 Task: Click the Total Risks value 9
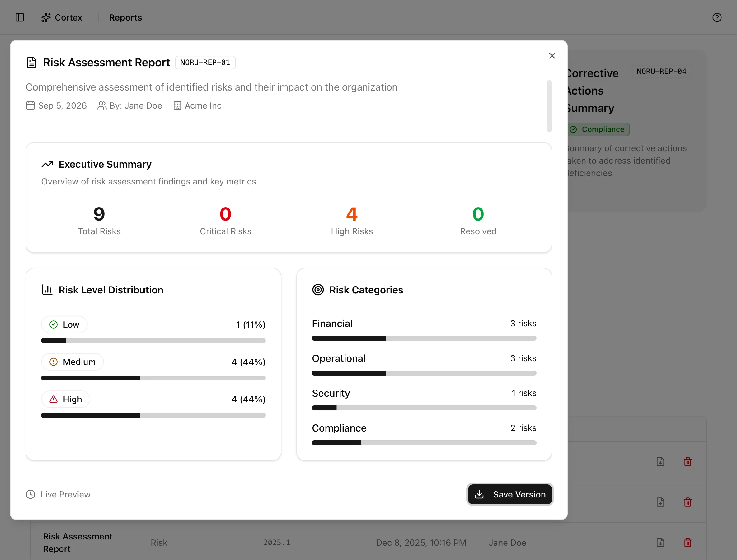point(99,214)
